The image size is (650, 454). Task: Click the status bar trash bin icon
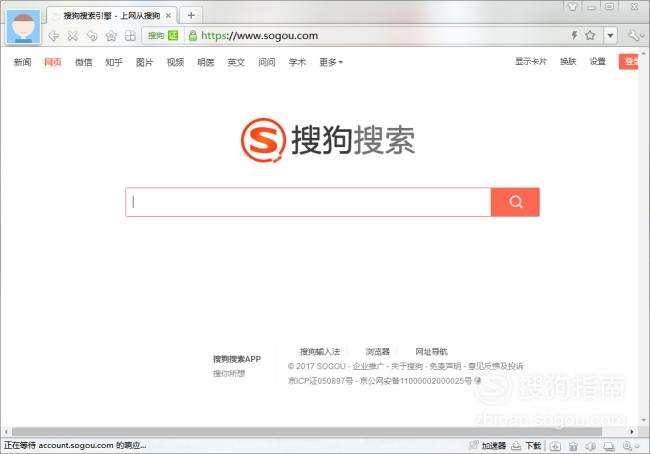(x=573, y=446)
